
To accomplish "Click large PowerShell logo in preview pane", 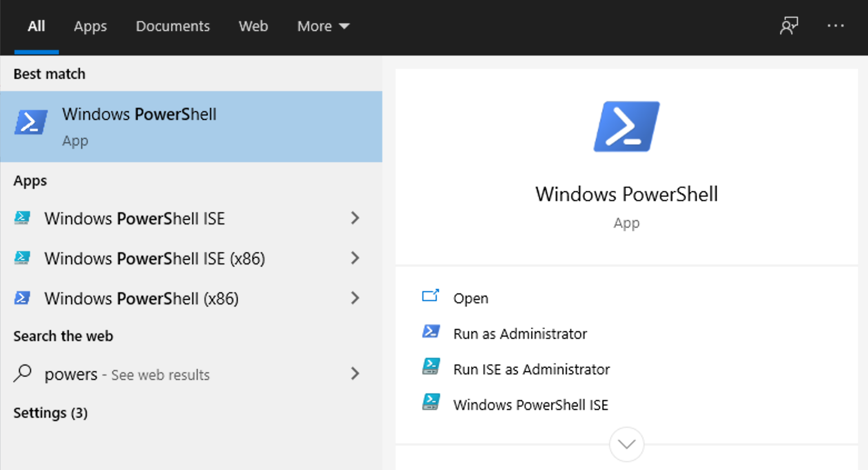I will click(626, 127).
